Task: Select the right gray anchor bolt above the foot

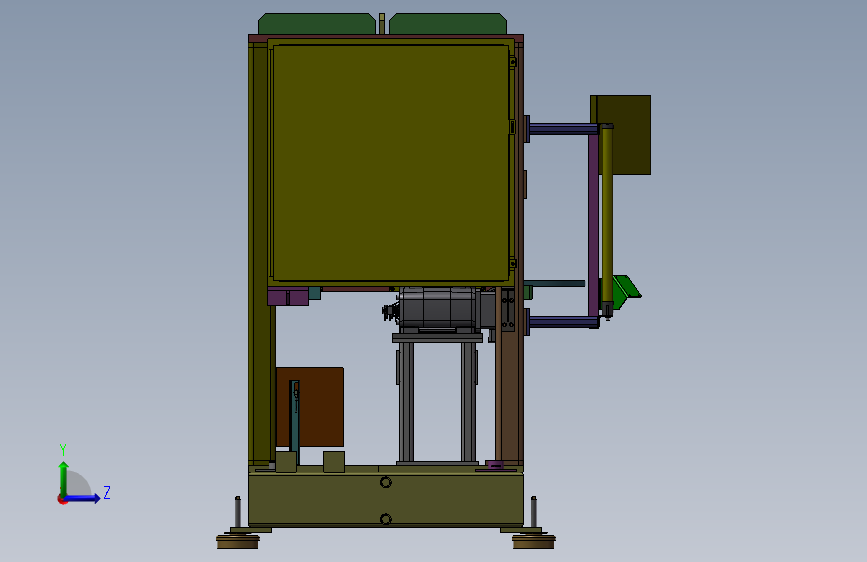Action: [x=534, y=512]
